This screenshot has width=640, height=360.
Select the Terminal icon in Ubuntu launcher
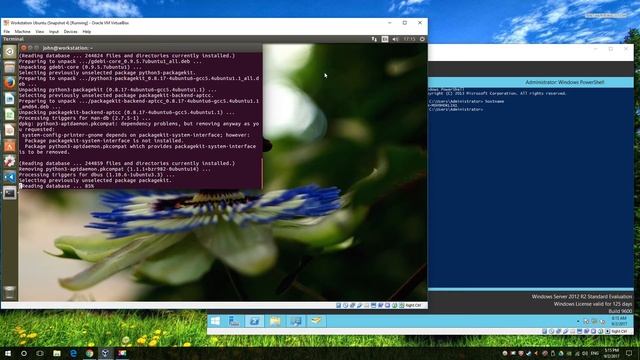[x=10, y=193]
